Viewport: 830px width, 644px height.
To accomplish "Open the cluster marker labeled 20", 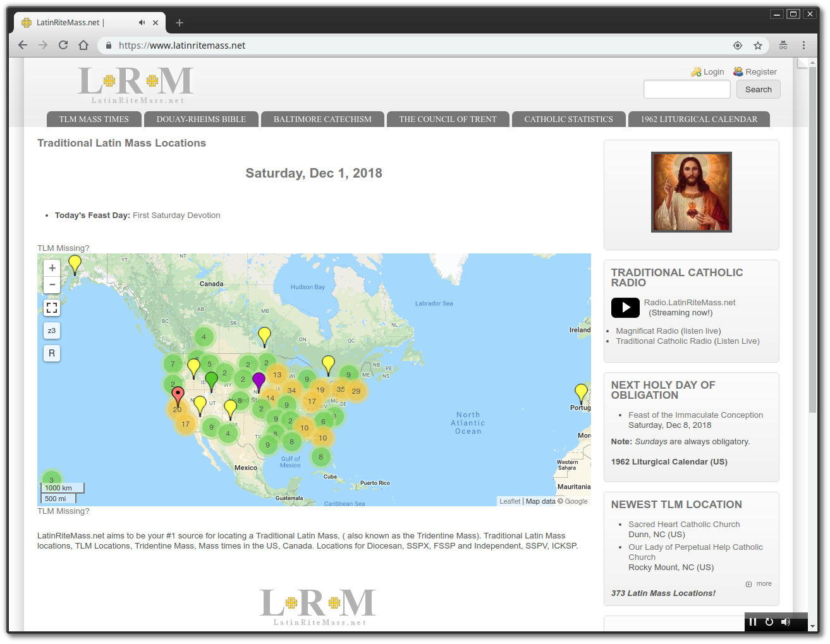I will point(177,410).
